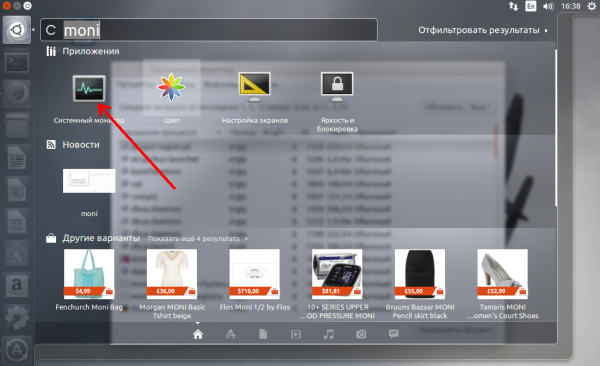Collapse the Приложения category header
This screenshot has width=600, height=366.
click(x=91, y=51)
